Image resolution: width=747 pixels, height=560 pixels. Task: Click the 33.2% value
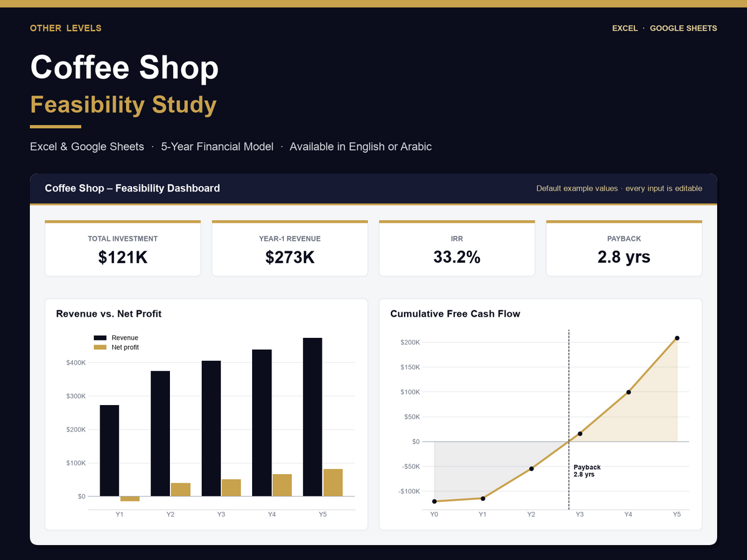pyautogui.click(x=457, y=257)
